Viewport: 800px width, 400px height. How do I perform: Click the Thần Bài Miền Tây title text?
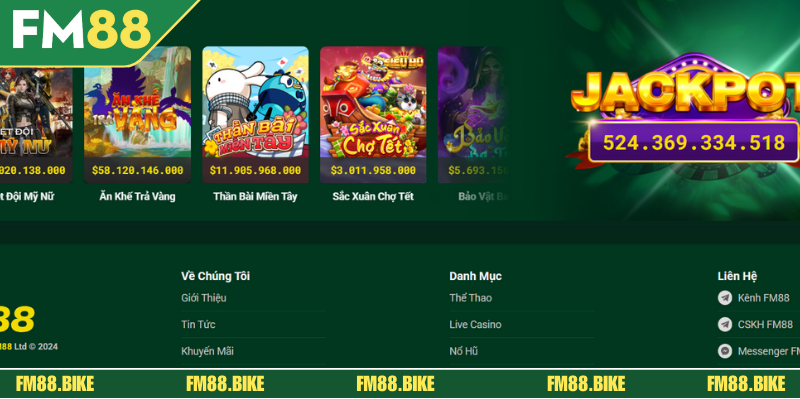[255, 196]
